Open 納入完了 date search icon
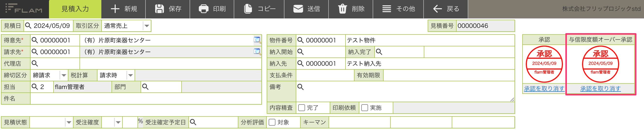This screenshot has height=130, width=644. (379, 52)
